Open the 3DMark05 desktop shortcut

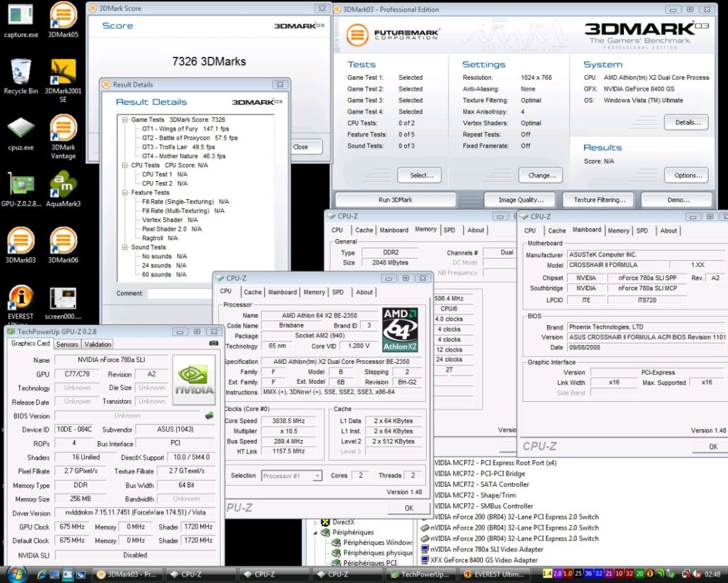pyautogui.click(x=63, y=19)
